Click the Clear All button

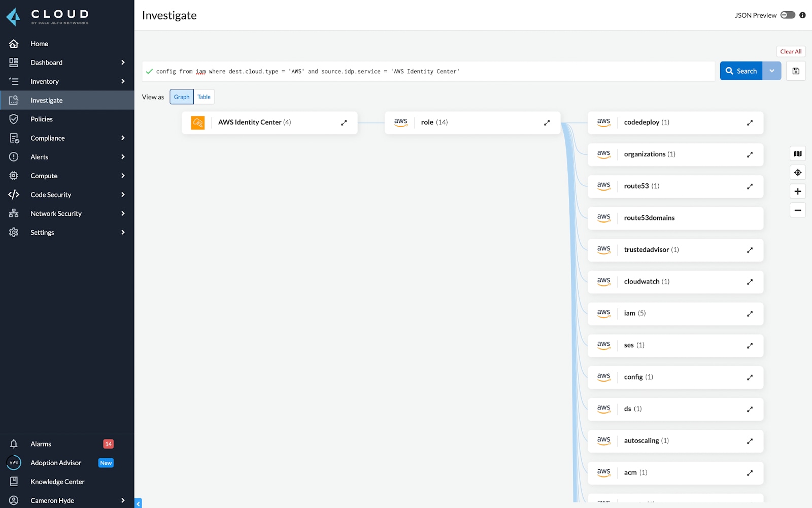791,52
